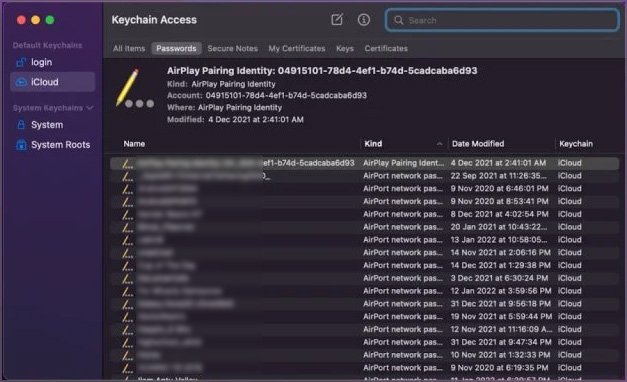Click the iCloud cloud icon in sidebar

(21, 82)
